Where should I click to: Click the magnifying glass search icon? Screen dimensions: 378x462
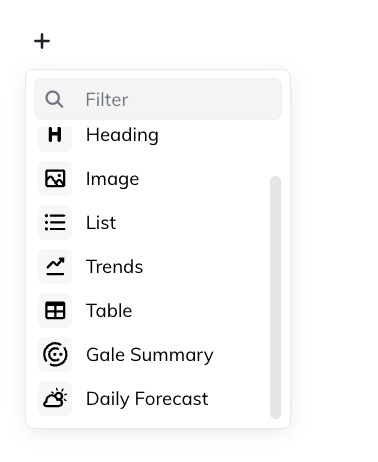click(54, 99)
